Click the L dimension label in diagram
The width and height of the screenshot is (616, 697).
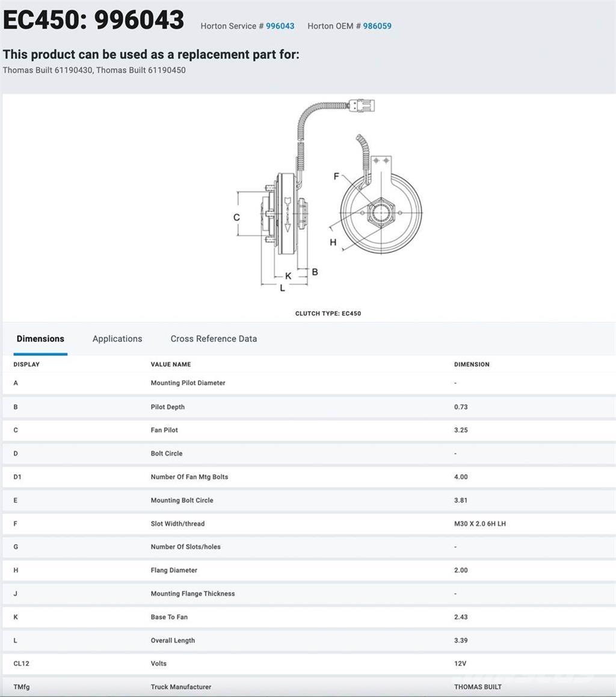(282, 288)
